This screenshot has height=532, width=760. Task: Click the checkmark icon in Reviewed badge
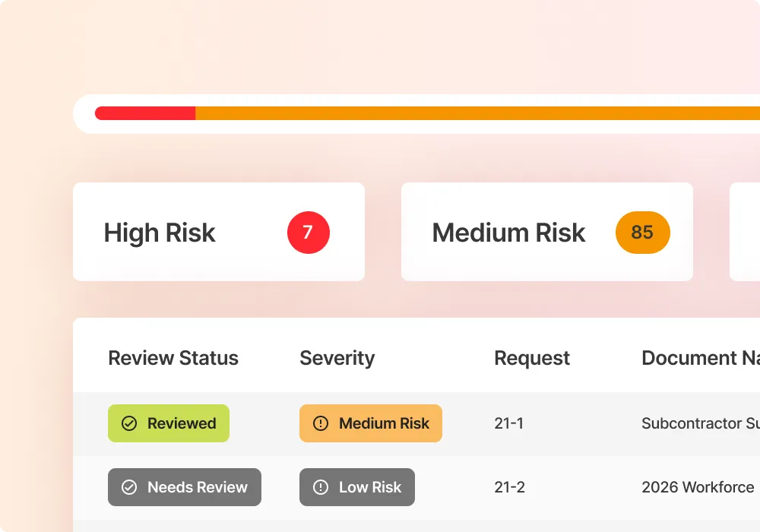coord(129,423)
